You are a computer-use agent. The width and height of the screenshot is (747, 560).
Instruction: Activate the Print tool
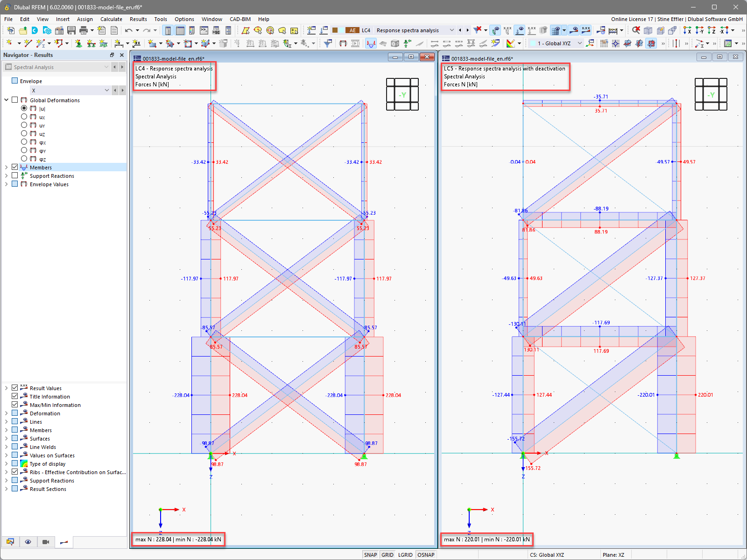(83, 30)
